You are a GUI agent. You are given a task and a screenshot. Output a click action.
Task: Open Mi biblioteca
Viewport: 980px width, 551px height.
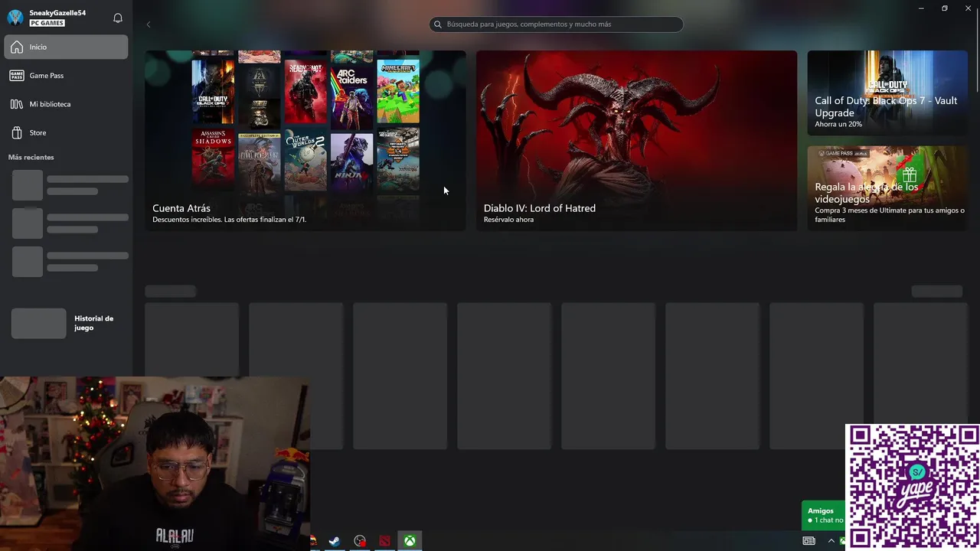click(x=66, y=104)
